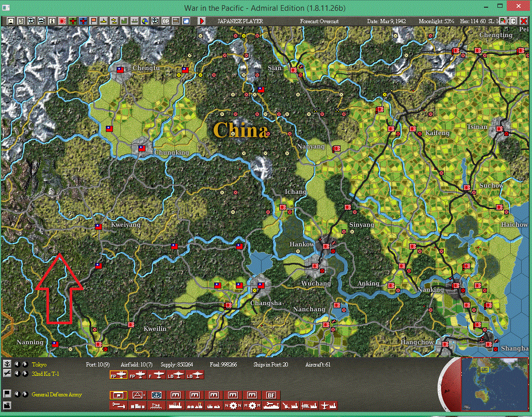
Task: Click the Tokyo base name
Action: 39,364
